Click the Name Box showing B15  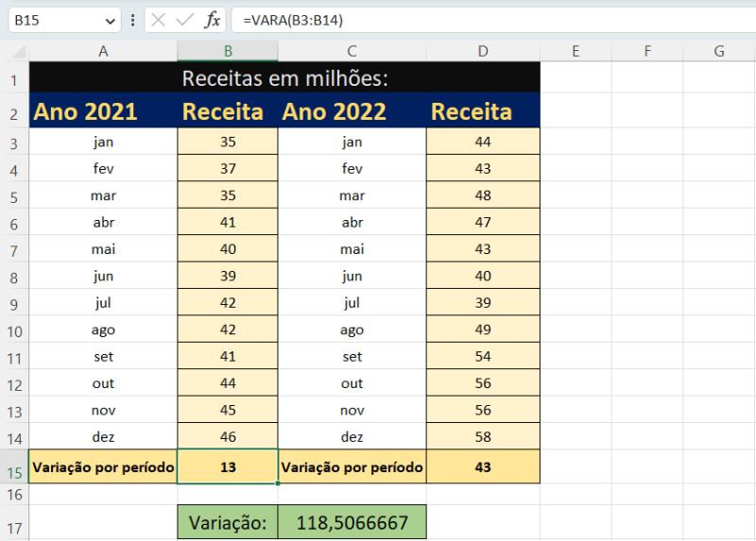(64, 20)
